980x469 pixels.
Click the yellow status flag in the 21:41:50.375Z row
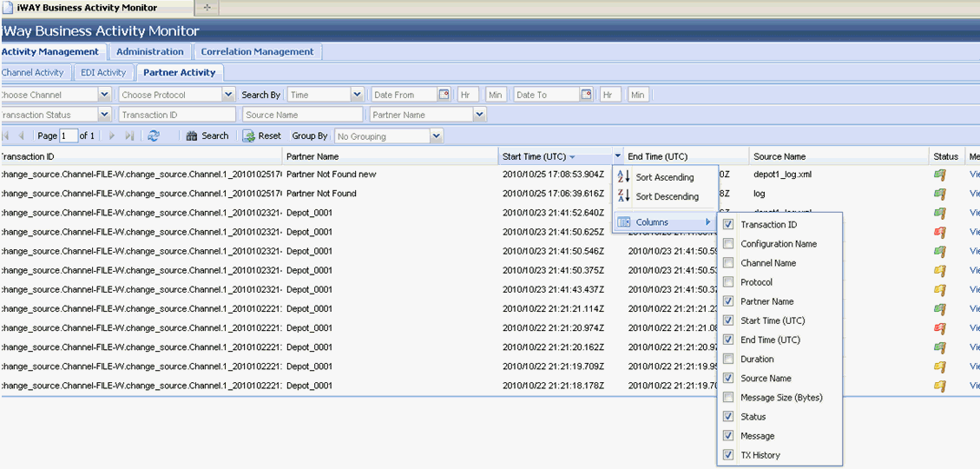click(939, 271)
